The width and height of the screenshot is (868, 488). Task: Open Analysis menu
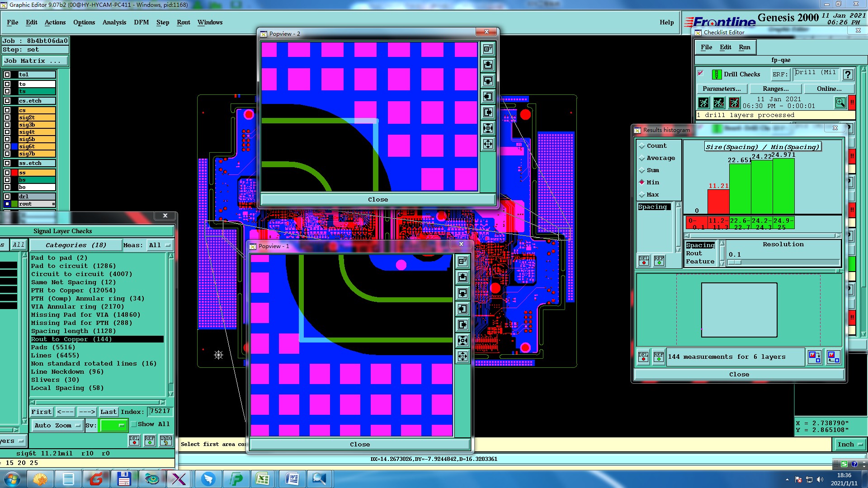pos(114,23)
